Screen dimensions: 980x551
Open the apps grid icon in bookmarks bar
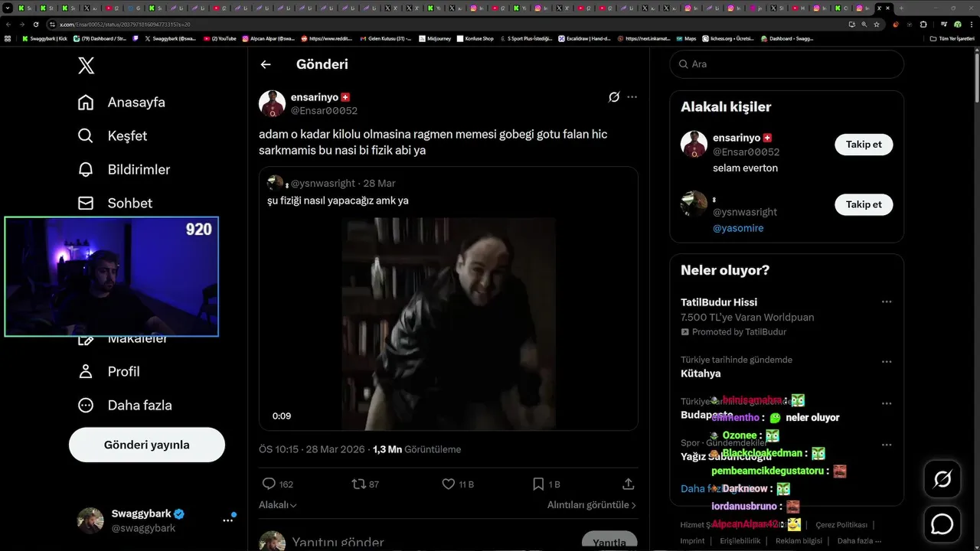coord(8,38)
